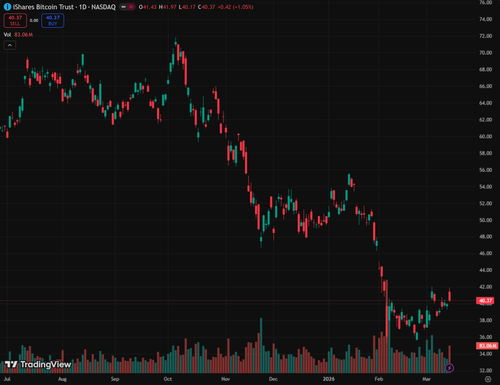Select the Vol 83.06 M indicator label
500x385 pixels.
[x=18, y=35]
